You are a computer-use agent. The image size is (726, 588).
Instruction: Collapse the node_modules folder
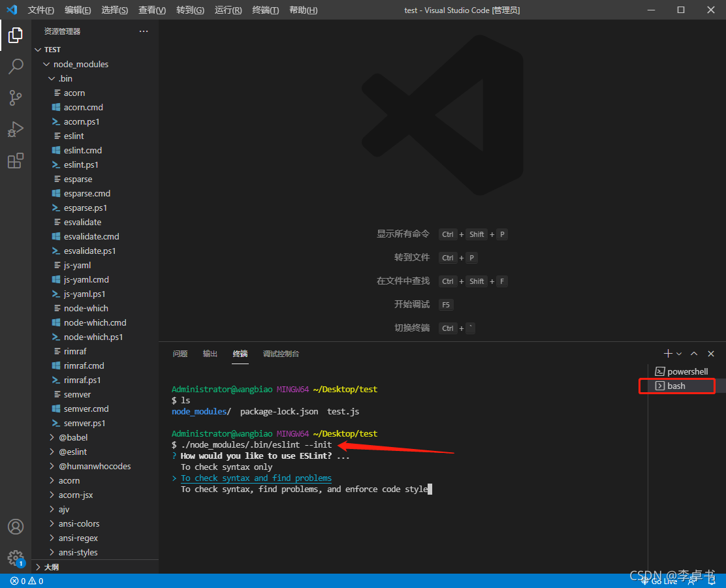80,64
